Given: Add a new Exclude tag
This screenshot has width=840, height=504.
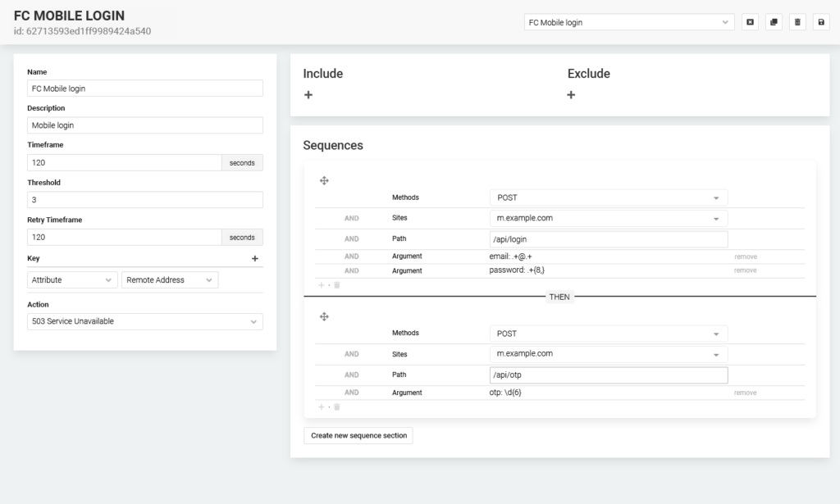Looking at the screenshot, I should [x=571, y=95].
